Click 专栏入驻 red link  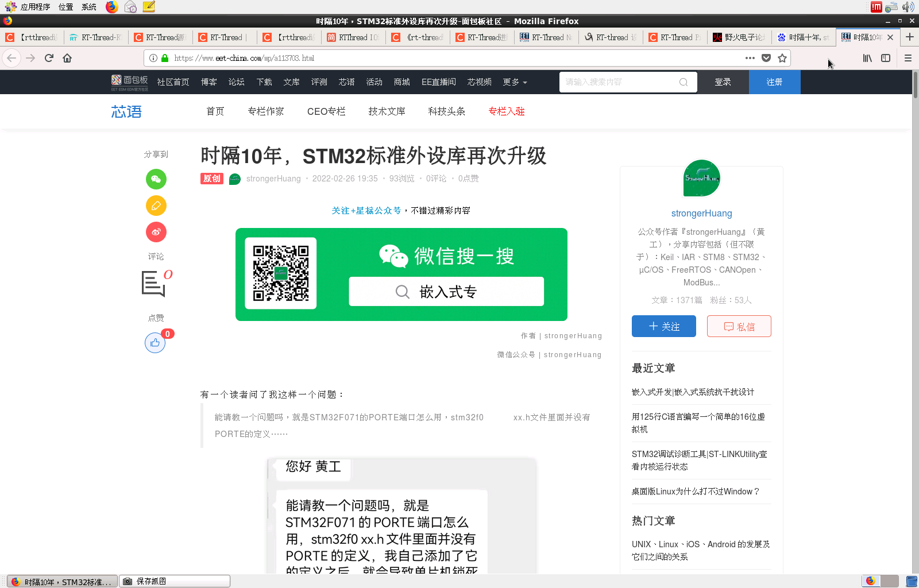pos(507,111)
